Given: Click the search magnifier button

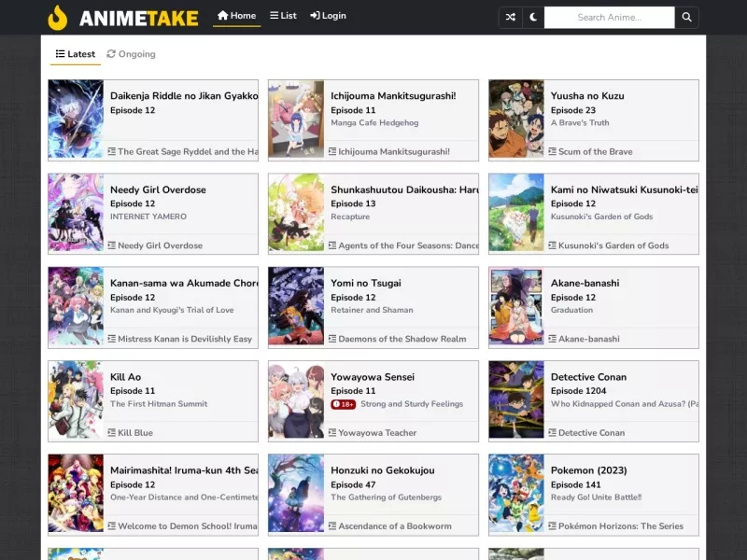Looking at the screenshot, I should pos(686,18).
